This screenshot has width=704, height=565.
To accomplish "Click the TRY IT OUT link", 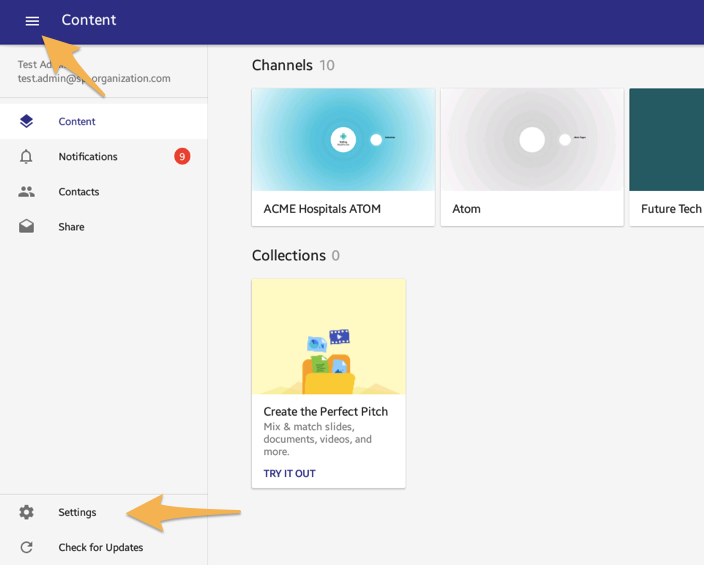I will (x=290, y=473).
